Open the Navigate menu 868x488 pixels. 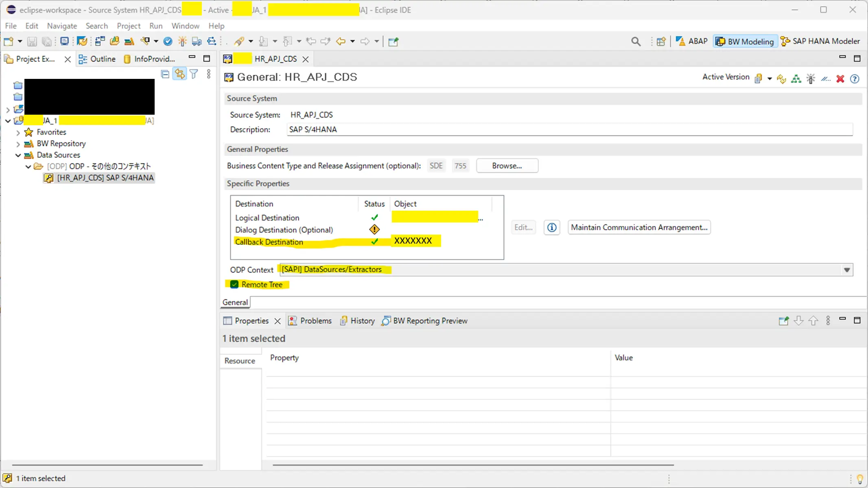click(x=62, y=26)
